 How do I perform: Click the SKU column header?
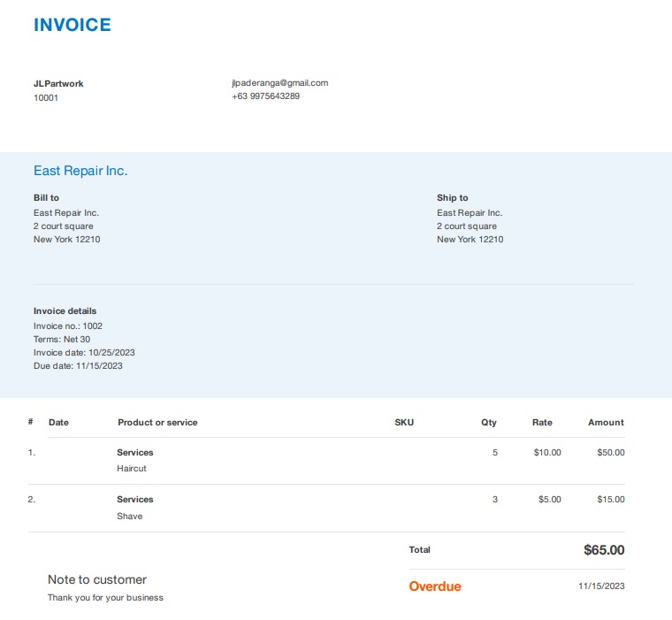[403, 423]
